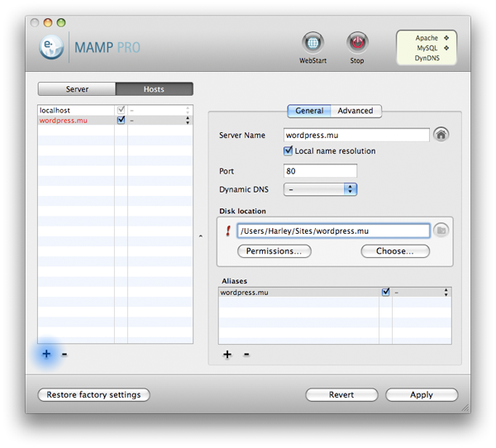496x448 pixels.
Task: Click the home icon beside Server Name
Action: 441,135
